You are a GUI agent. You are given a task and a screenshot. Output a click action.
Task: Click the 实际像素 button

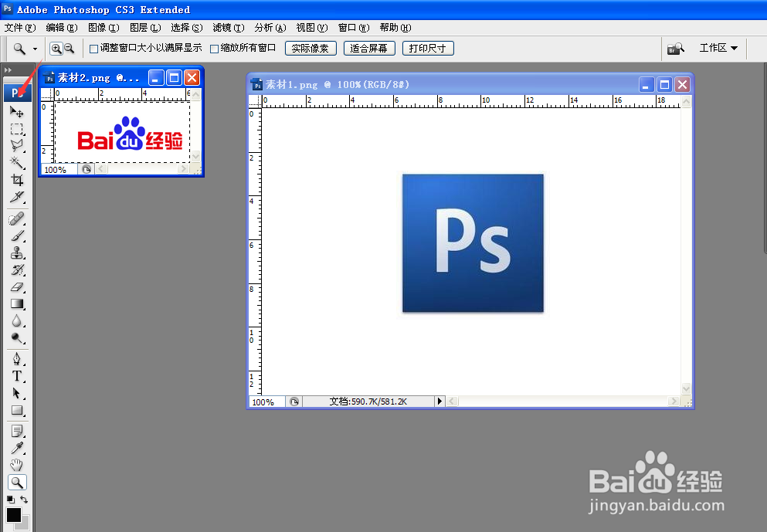click(310, 48)
